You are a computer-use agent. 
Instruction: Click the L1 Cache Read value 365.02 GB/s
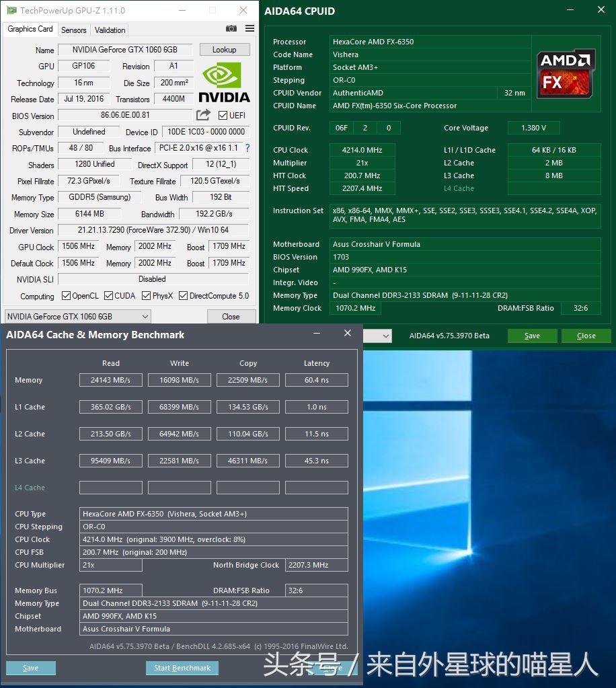click(x=110, y=407)
